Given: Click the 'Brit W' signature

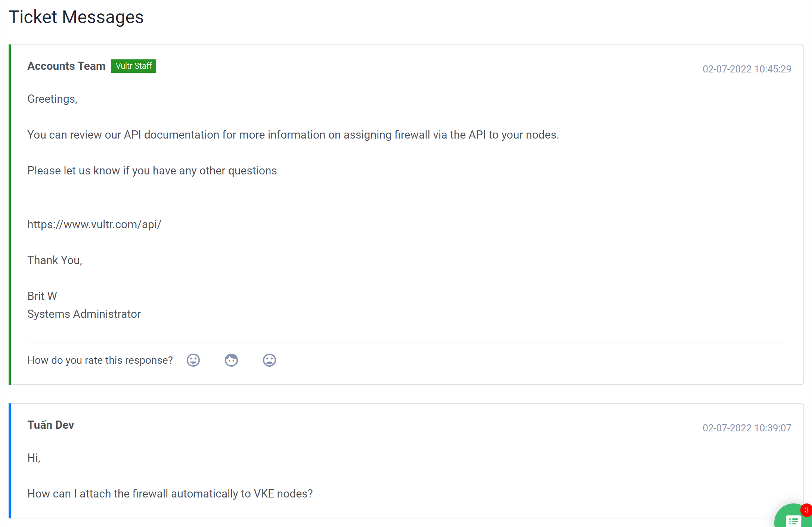Looking at the screenshot, I should (42, 296).
